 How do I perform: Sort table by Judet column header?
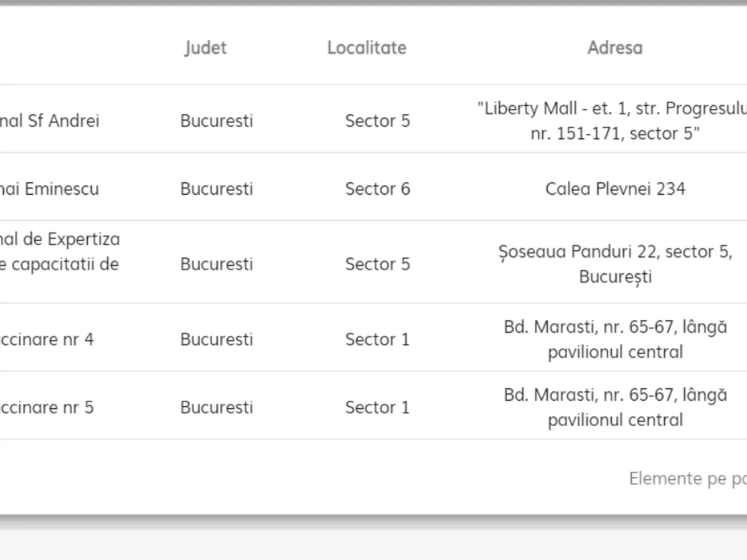205,48
